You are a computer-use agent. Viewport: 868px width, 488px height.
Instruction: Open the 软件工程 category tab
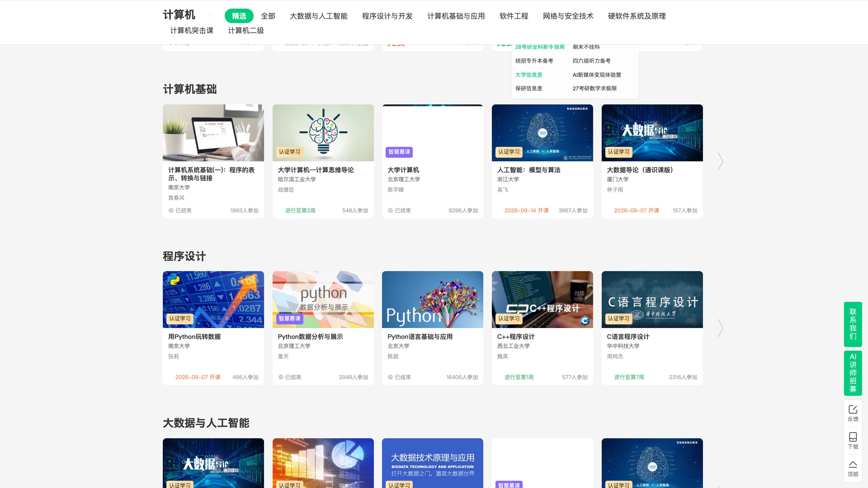pyautogui.click(x=514, y=16)
